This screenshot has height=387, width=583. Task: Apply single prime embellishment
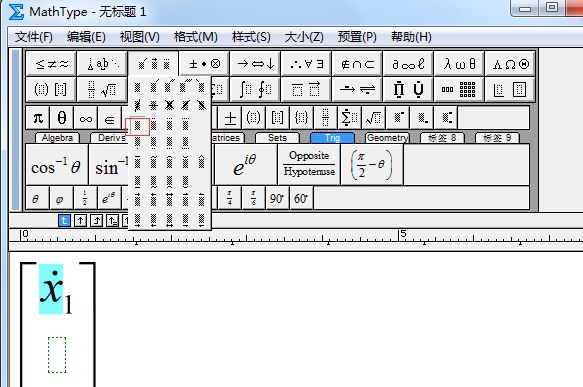154,87
